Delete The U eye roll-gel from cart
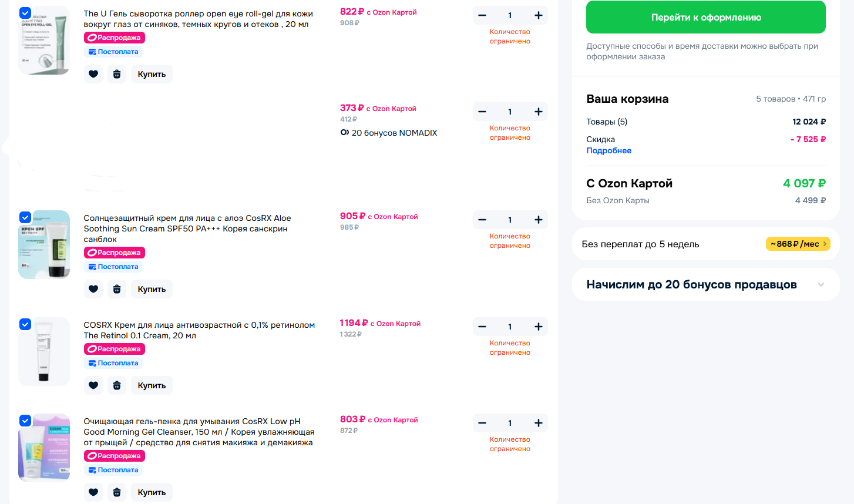Viewport: 854px width, 504px height. (117, 74)
